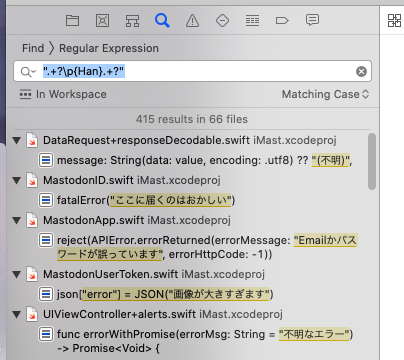This screenshot has height=360, width=404.
Task: Click the Swift file icon beside DataRequest+responseDecodable.swift
Action: pos(32,140)
